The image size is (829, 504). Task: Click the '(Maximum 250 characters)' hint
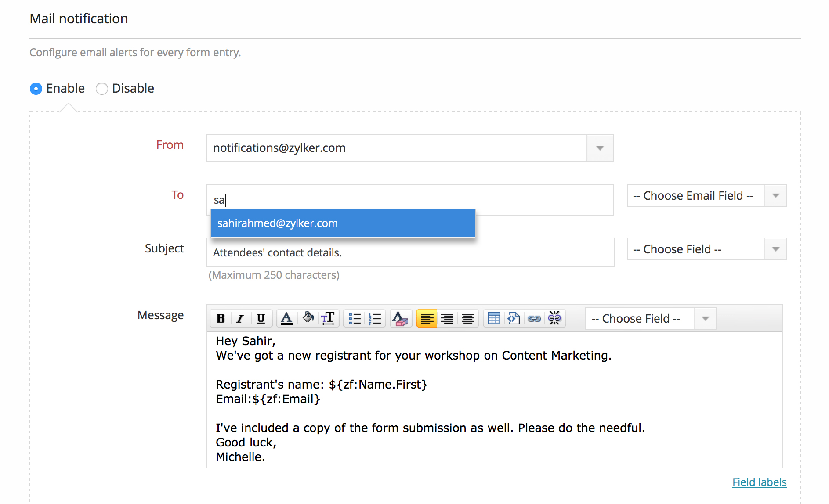pyautogui.click(x=274, y=275)
